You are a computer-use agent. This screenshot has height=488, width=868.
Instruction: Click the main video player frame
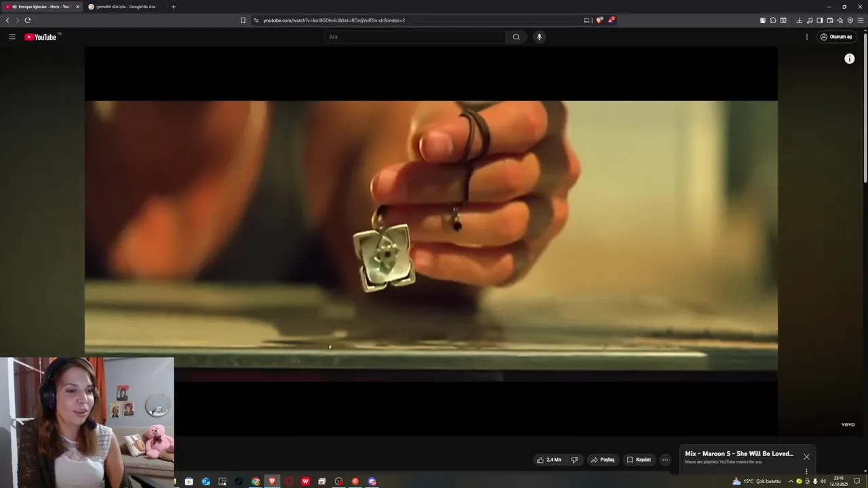431,241
